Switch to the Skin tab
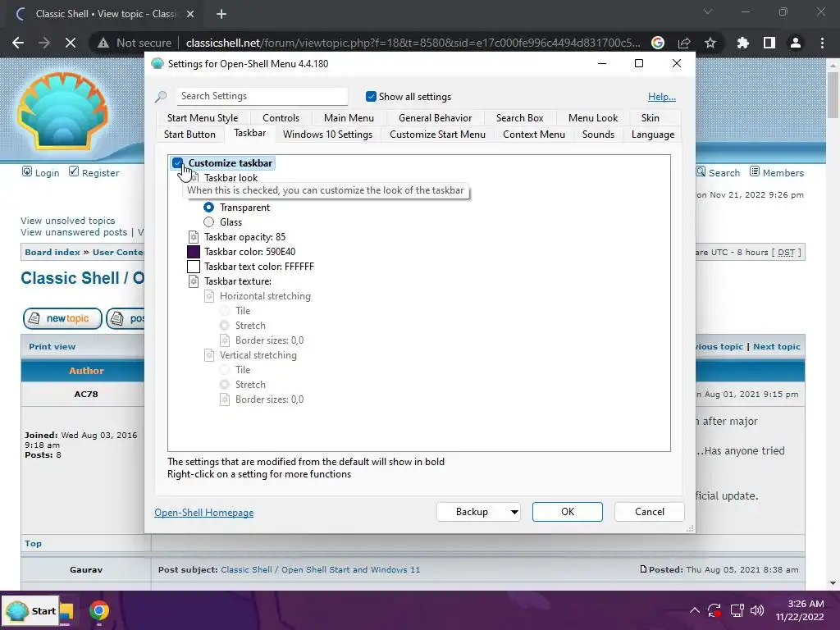The image size is (840, 630). [x=651, y=118]
